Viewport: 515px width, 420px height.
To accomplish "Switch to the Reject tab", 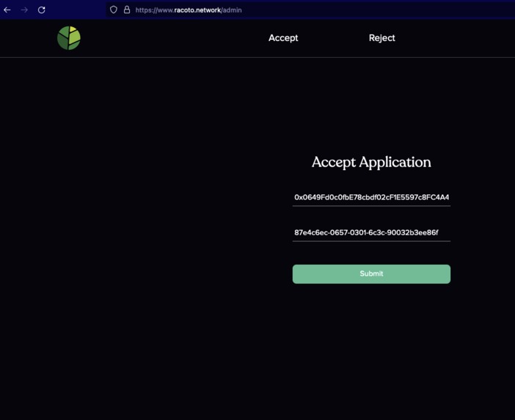I will pos(381,38).
